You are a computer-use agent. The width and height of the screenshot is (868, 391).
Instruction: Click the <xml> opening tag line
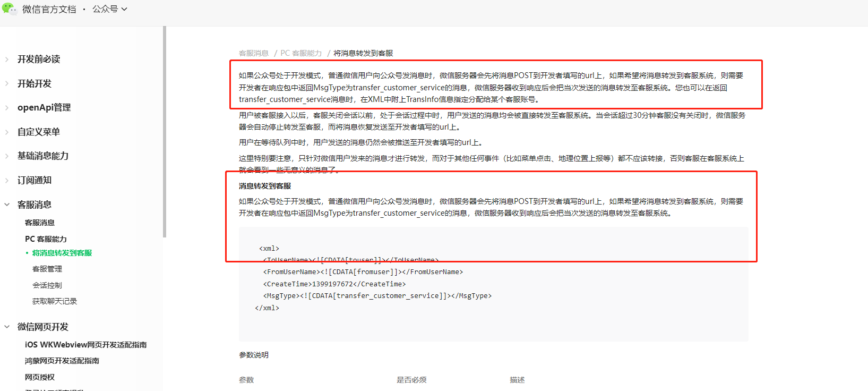(269, 248)
